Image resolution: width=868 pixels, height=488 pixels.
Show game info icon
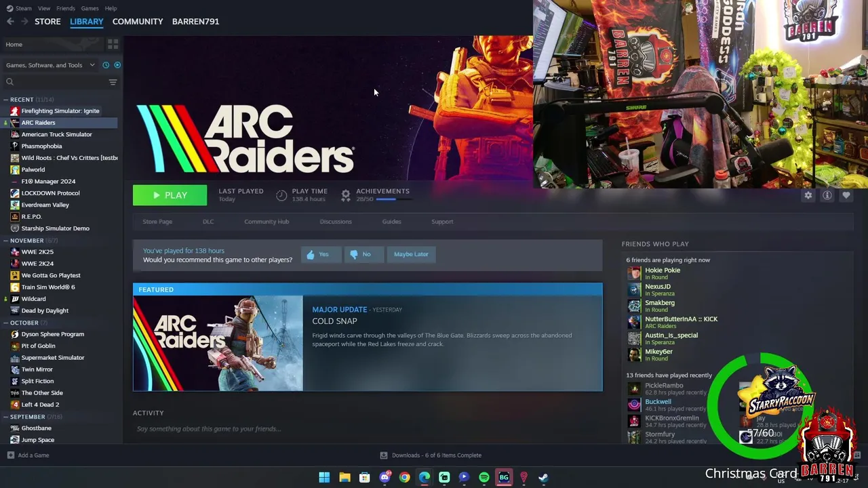click(x=827, y=195)
